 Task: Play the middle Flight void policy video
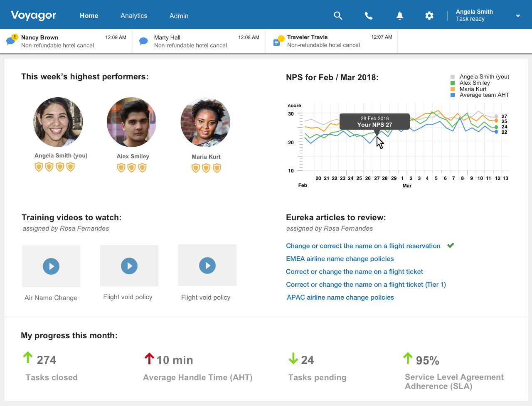(x=129, y=266)
